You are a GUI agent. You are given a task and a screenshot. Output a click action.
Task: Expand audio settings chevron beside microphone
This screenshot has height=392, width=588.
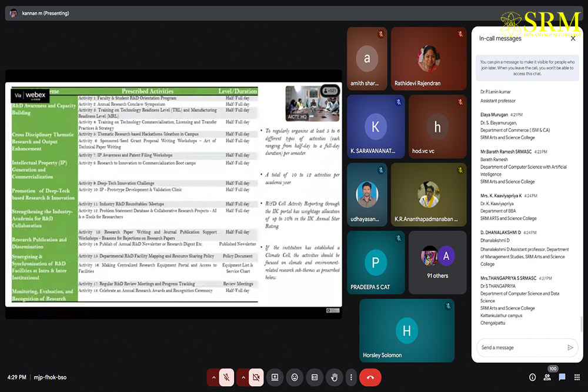(x=213, y=377)
